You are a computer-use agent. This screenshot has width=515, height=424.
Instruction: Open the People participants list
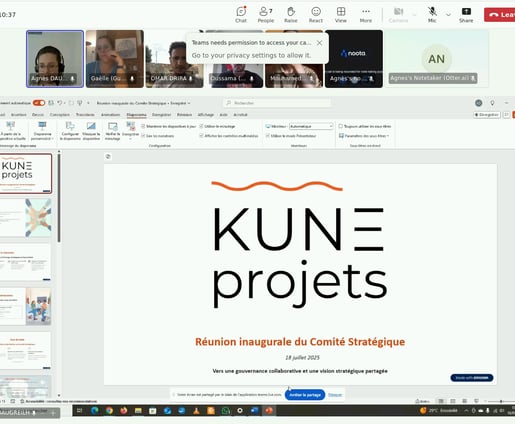(266, 15)
